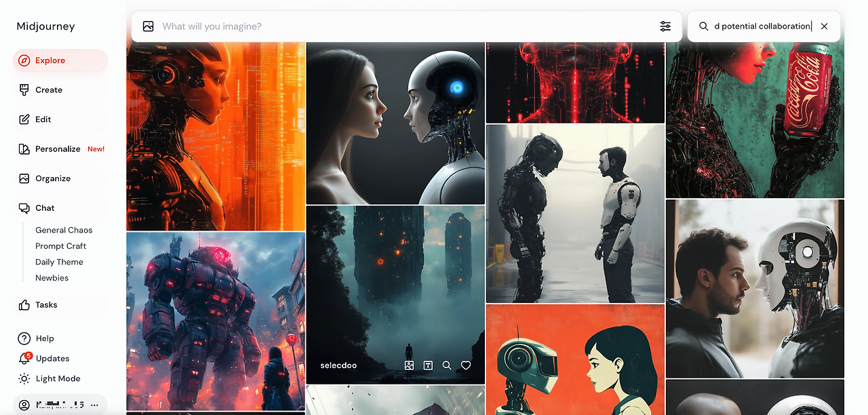Click the search magnifier icon in search box
This screenshot has height=415, width=868.
(703, 26)
